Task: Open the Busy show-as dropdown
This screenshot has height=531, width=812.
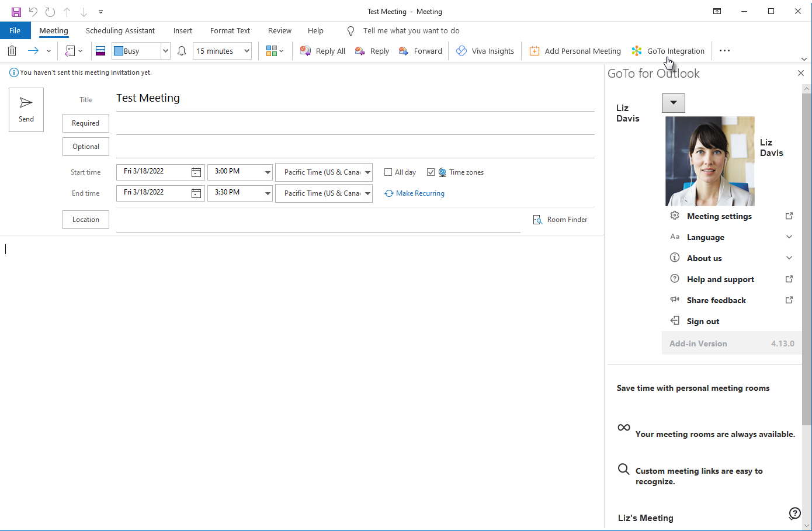Action: coord(165,51)
